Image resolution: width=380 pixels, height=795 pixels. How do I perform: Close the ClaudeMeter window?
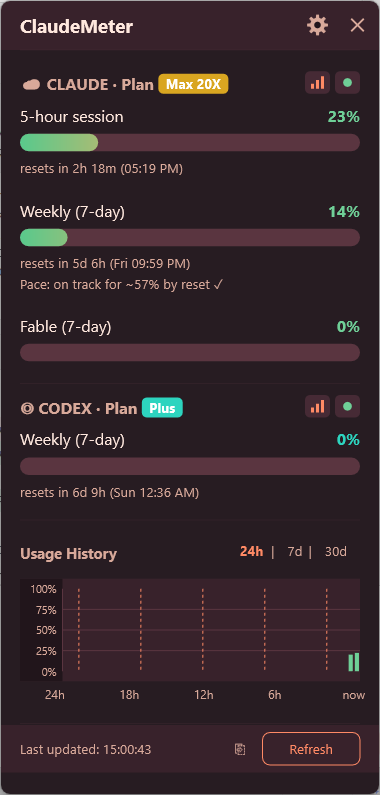pyautogui.click(x=357, y=25)
